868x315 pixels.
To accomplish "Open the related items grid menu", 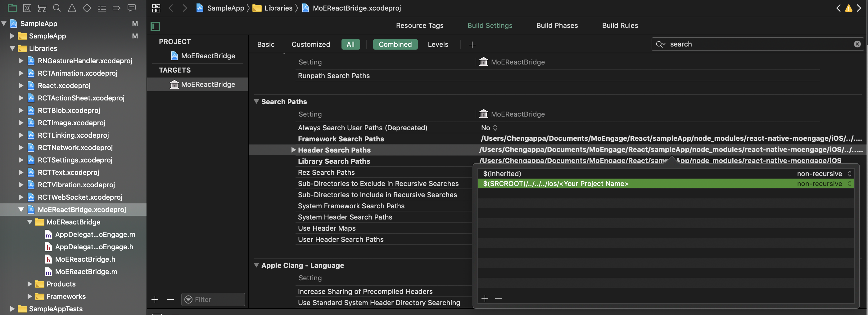I will point(156,8).
